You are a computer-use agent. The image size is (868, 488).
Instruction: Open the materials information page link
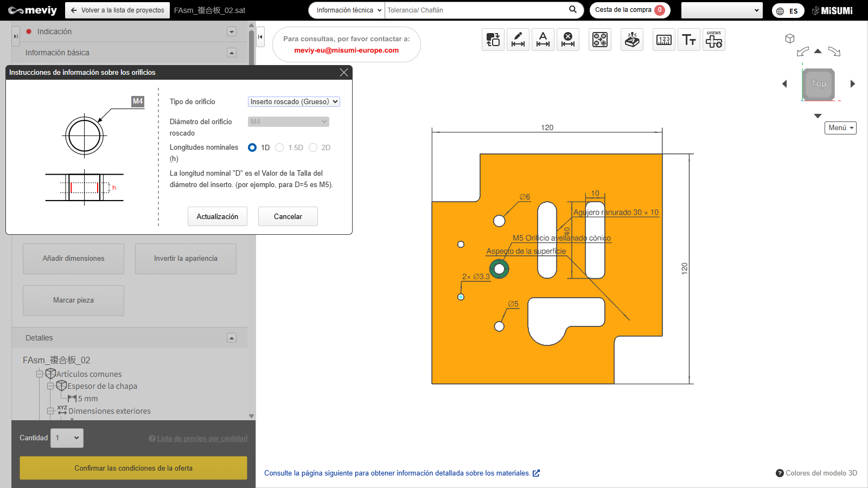[401, 473]
